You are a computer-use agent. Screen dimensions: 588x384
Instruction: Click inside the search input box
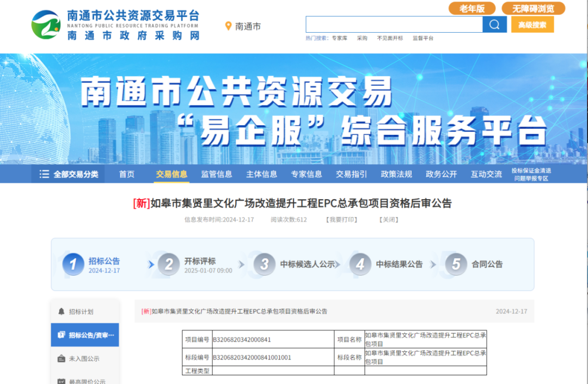[x=394, y=24]
